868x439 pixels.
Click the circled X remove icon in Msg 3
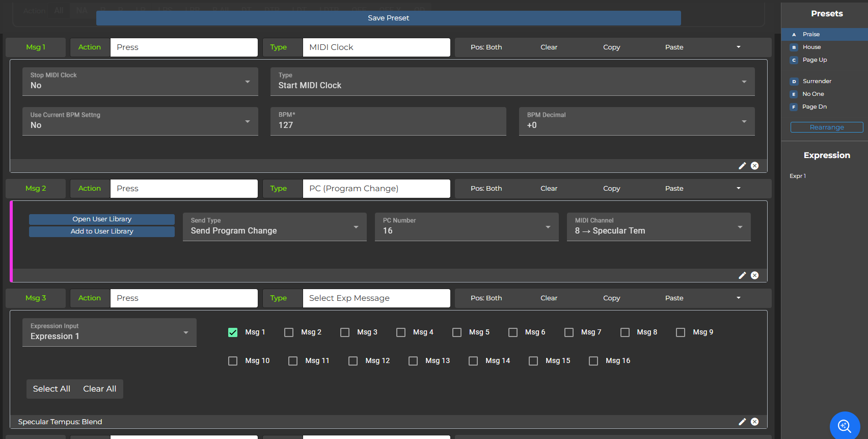point(754,422)
